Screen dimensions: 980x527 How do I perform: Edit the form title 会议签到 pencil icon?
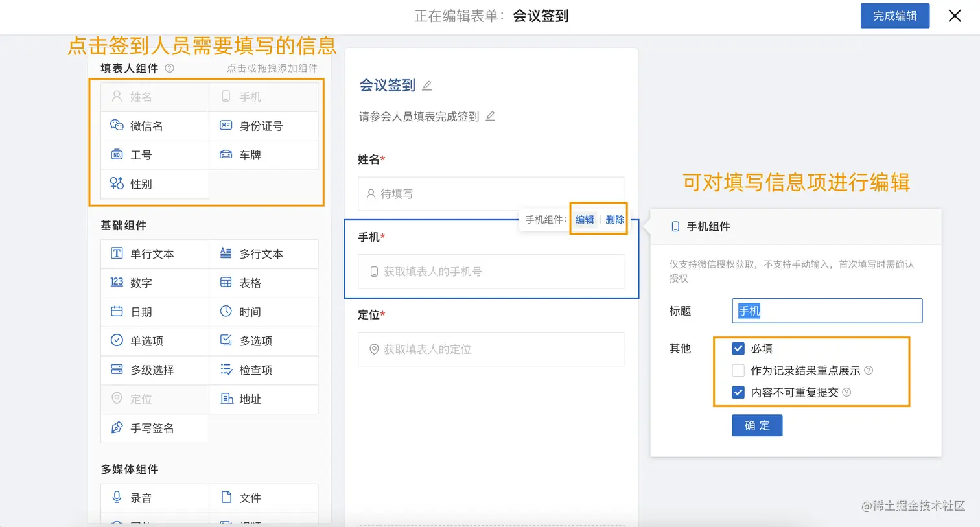tap(427, 86)
